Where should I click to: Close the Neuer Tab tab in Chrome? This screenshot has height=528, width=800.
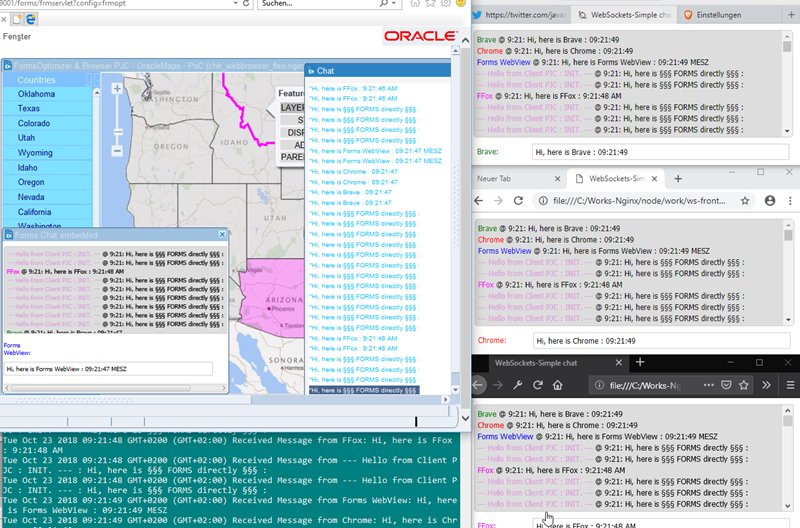tap(557, 179)
